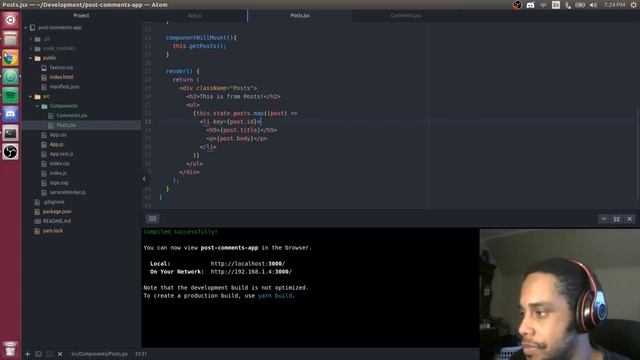This screenshot has width=640, height=360.
Task: Open .gitignore in tree view
Action: pos(53,202)
